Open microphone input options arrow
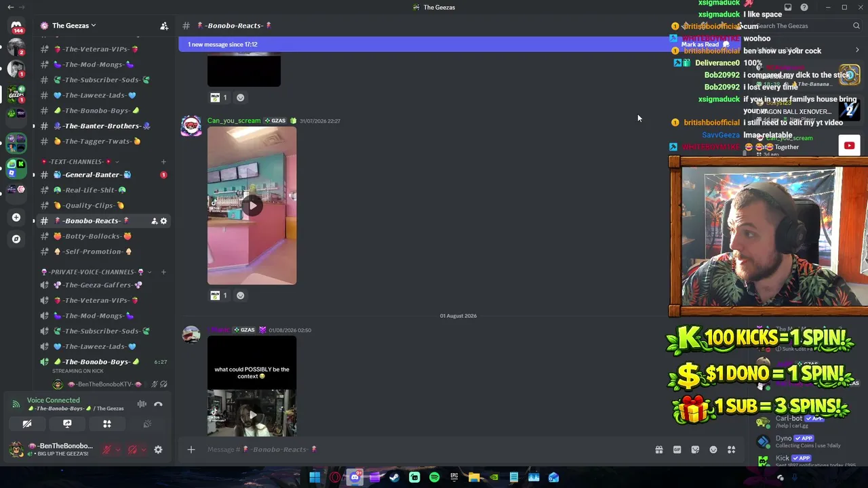Viewport: 868px width, 488px height. (x=118, y=449)
